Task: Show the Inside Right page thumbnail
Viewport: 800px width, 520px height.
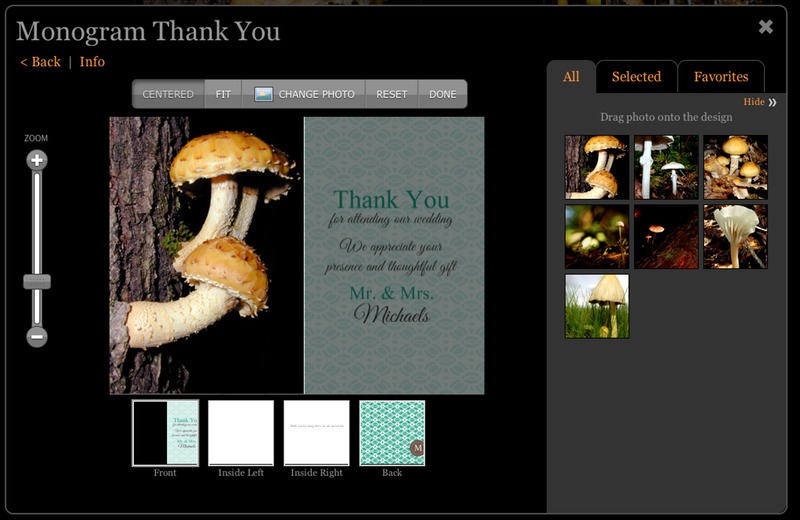Action: (x=317, y=433)
